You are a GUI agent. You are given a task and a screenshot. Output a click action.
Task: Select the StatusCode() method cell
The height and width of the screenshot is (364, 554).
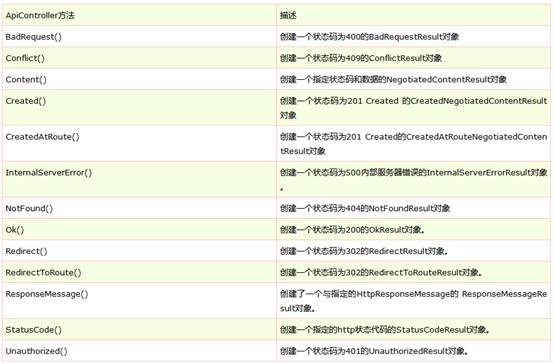click(x=140, y=330)
